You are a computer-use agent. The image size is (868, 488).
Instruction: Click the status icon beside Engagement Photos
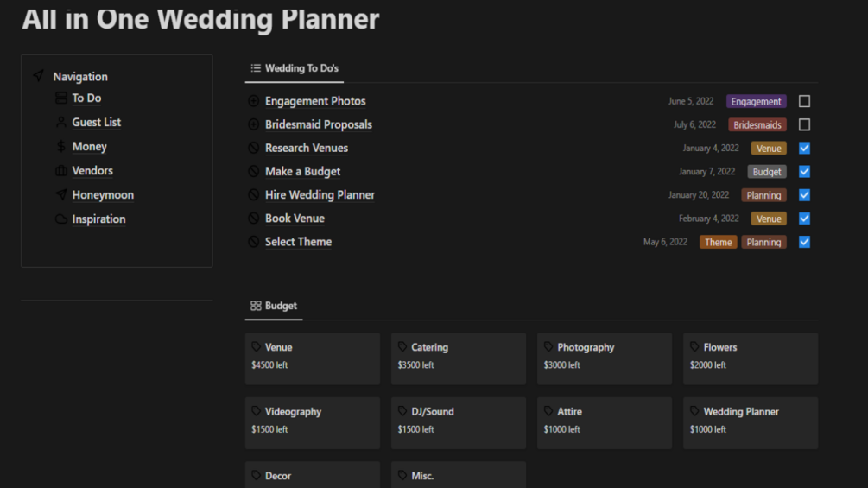tap(254, 101)
